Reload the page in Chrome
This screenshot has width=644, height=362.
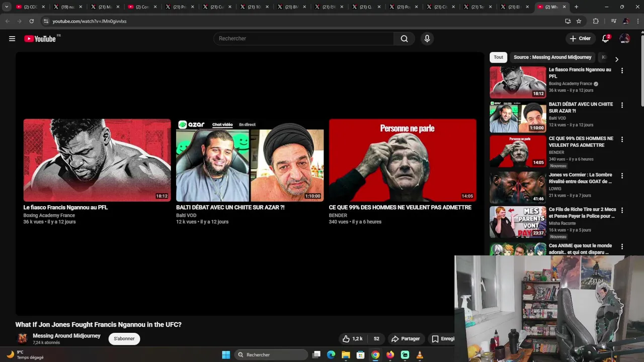point(31,21)
